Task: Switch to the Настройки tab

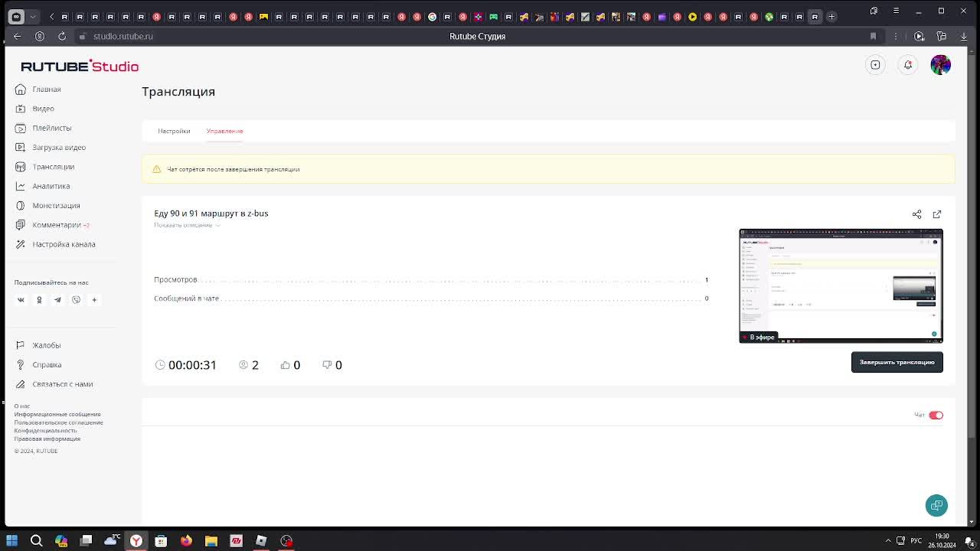Action: pyautogui.click(x=174, y=131)
